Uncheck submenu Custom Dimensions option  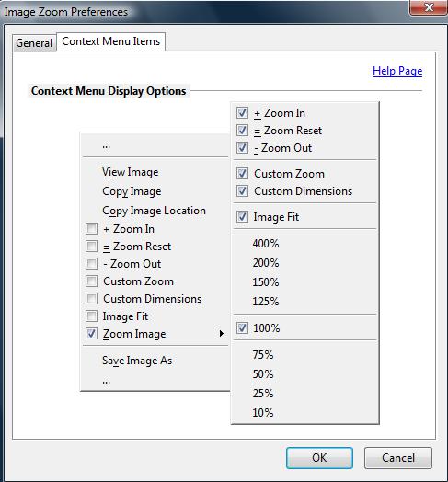242,191
